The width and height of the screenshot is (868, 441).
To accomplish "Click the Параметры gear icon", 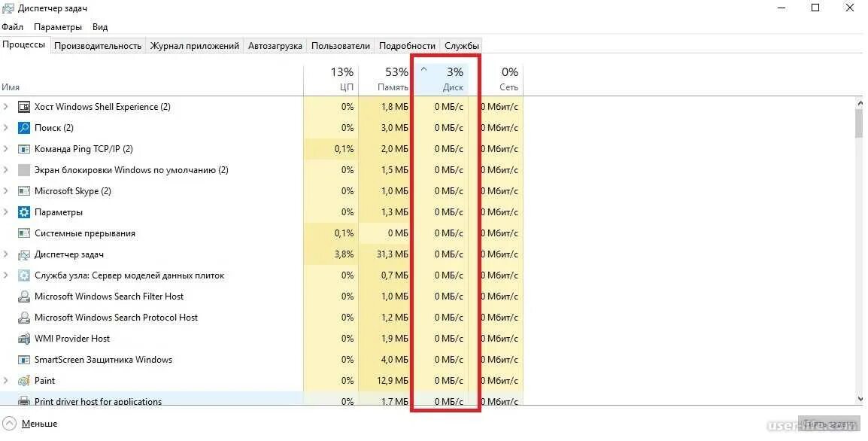I will tap(24, 212).
